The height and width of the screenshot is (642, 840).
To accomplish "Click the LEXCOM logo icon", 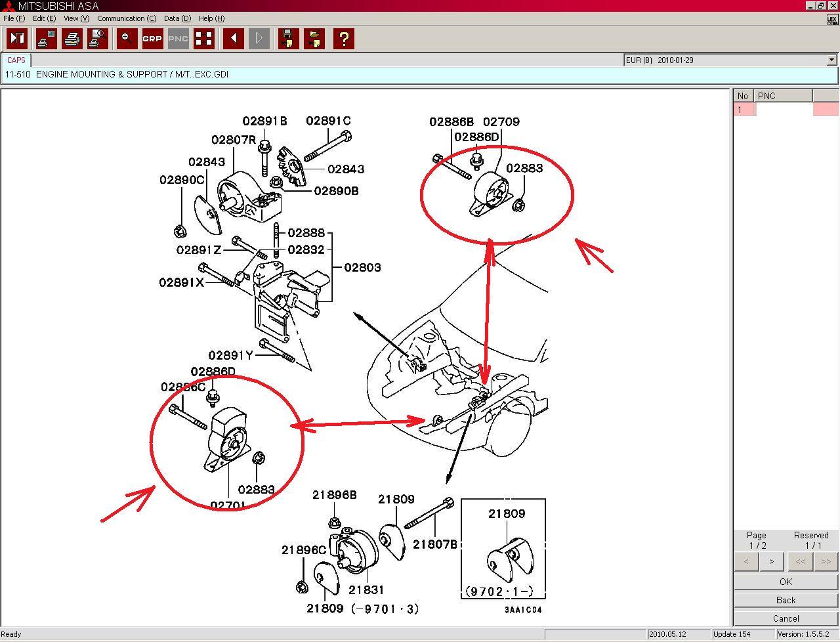I will (832, 20).
